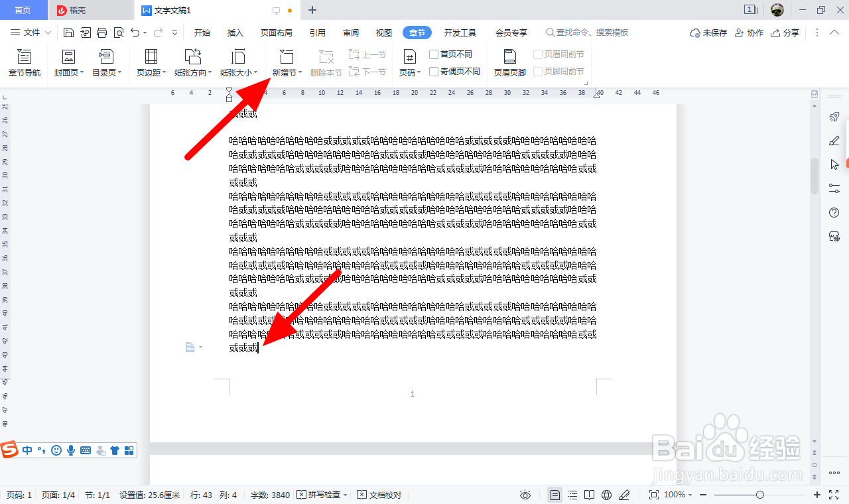
Task: Switch to reading layout view in status bar
Action: tap(590, 495)
